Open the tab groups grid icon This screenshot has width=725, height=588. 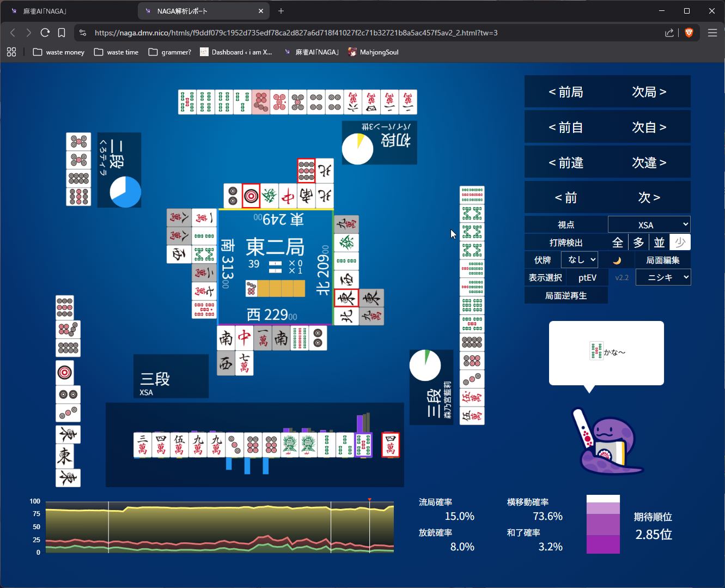coord(11,52)
